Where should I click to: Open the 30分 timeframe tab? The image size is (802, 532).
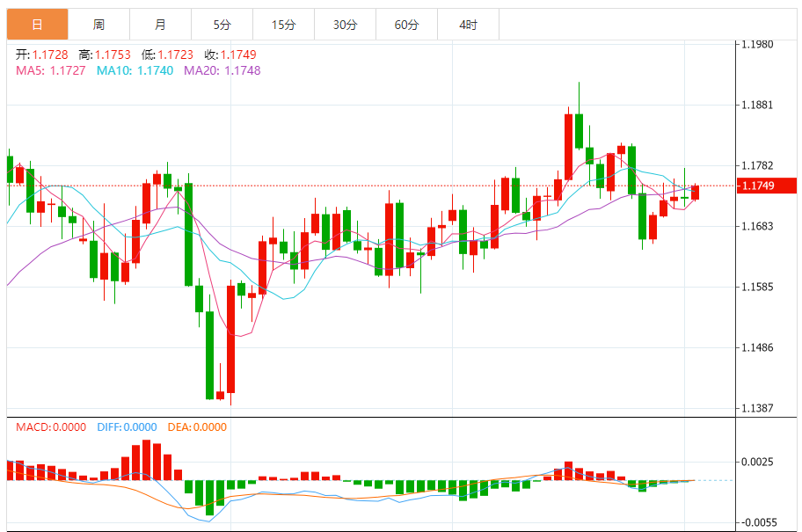pyautogui.click(x=346, y=25)
